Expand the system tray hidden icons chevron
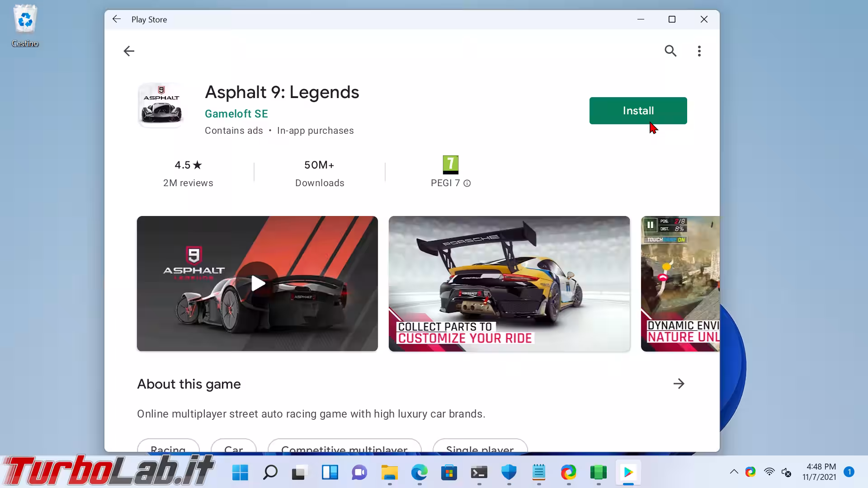The image size is (868, 488). pos(734,472)
